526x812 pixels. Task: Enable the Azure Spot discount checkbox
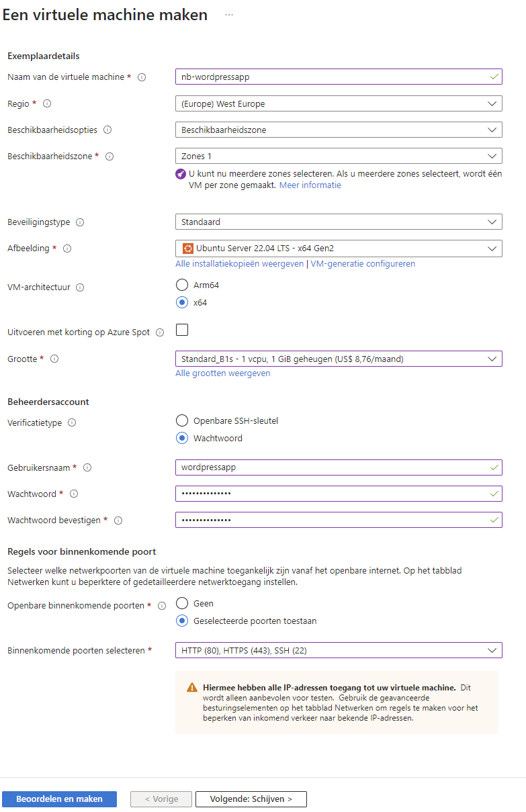[x=181, y=330]
